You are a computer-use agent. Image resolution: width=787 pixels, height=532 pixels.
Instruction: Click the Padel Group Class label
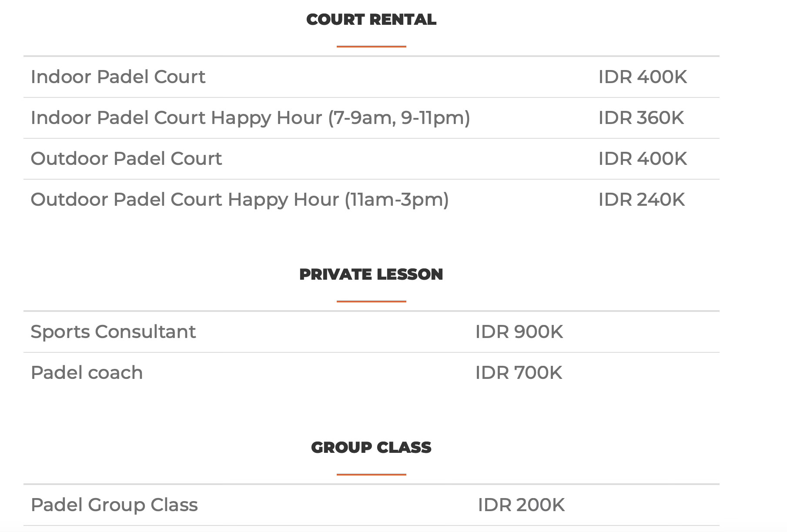pyautogui.click(x=114, y=505)
